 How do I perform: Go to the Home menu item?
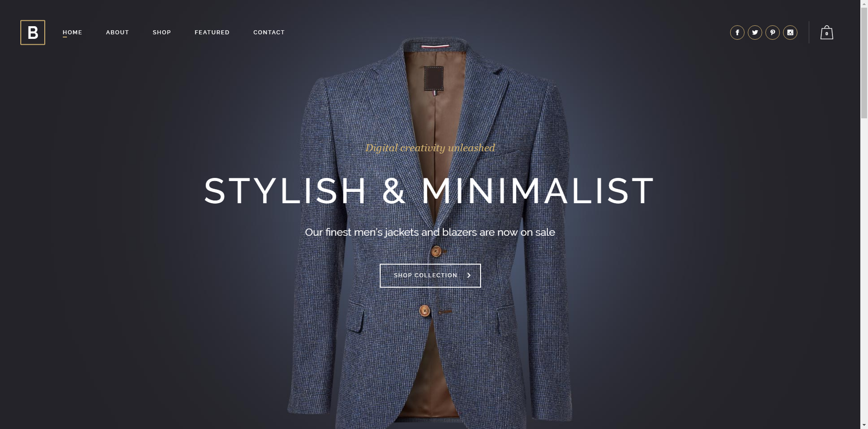(x=72, y=33)
